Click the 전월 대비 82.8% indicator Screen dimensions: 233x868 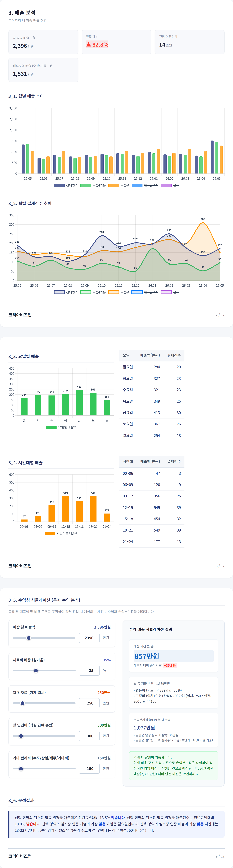pos(97,44)
